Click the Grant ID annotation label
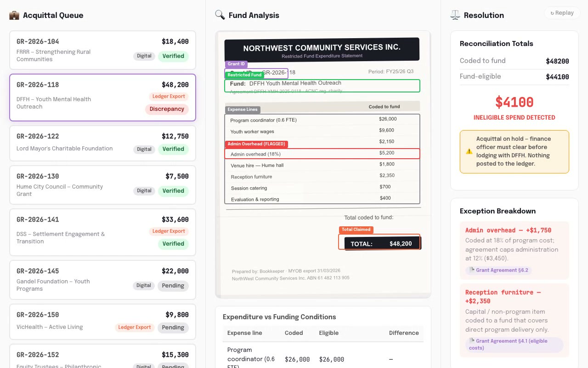Image resolution: width=588 pixels, height=368 pixels. coord(237,64)
